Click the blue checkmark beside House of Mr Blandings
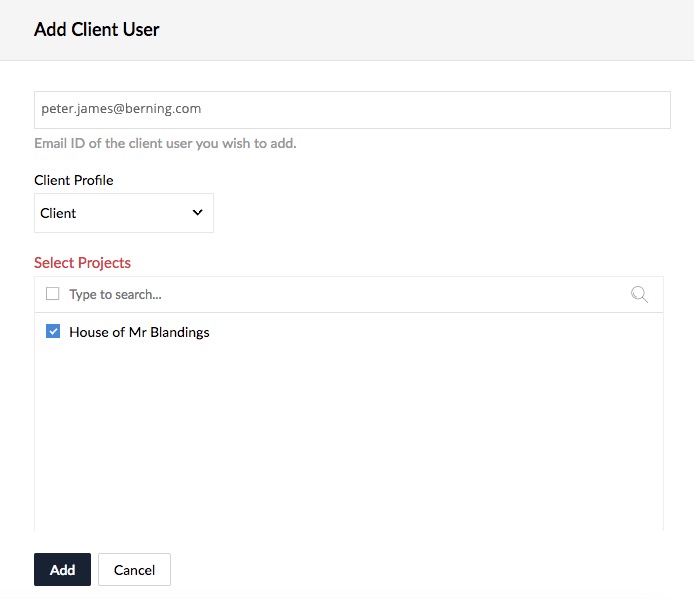 (x=53, y=331)
